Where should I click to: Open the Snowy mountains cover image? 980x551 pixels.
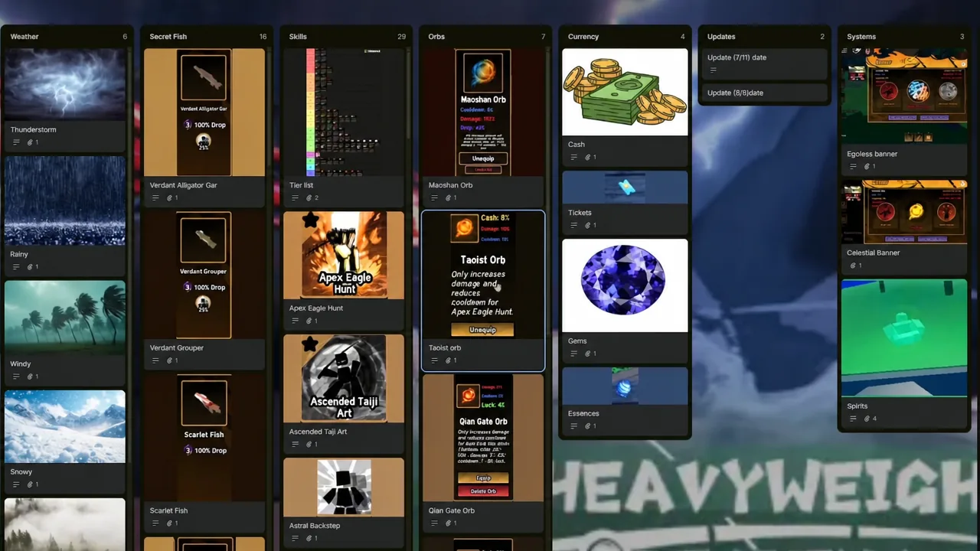65,426
